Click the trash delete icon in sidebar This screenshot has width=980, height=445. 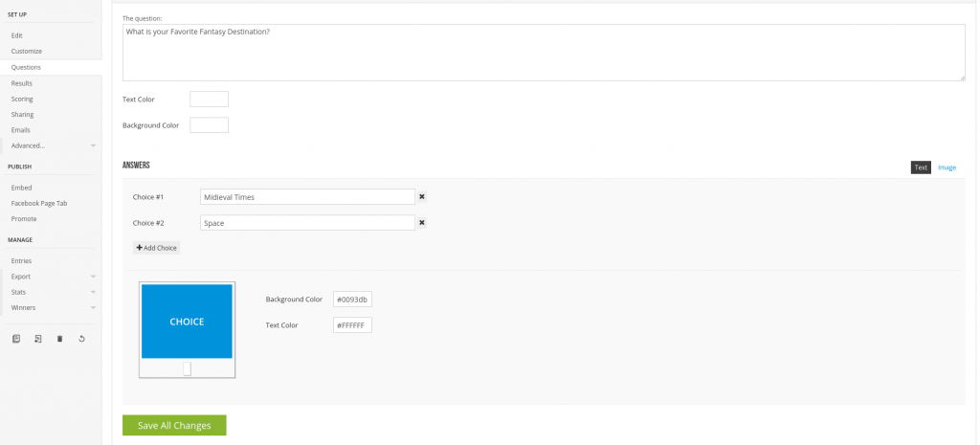click(60, 339)
